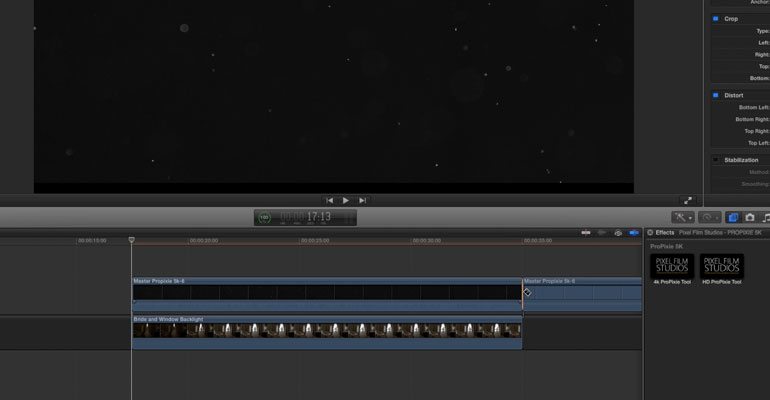Select the second Master Propixie 5k-6 clip

click(x=583, y=294)
